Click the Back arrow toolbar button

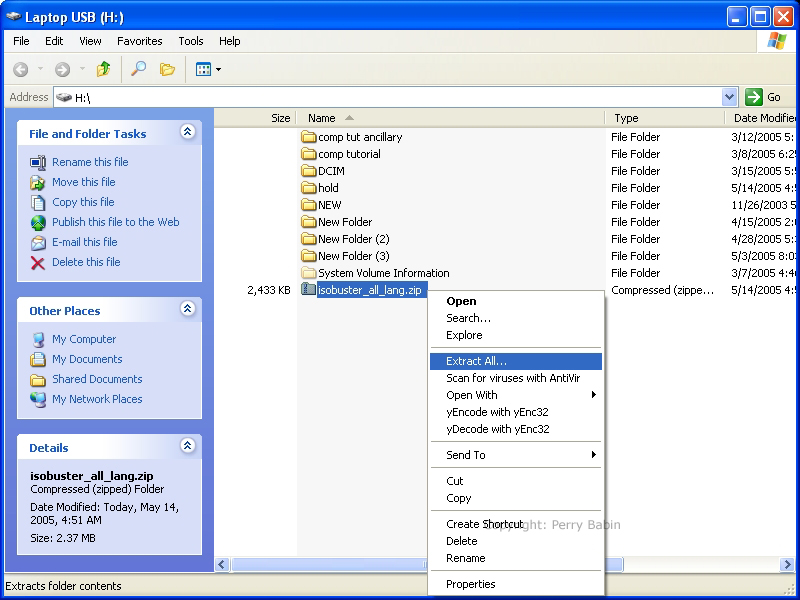pyautogui.click(x=21, y=69)
